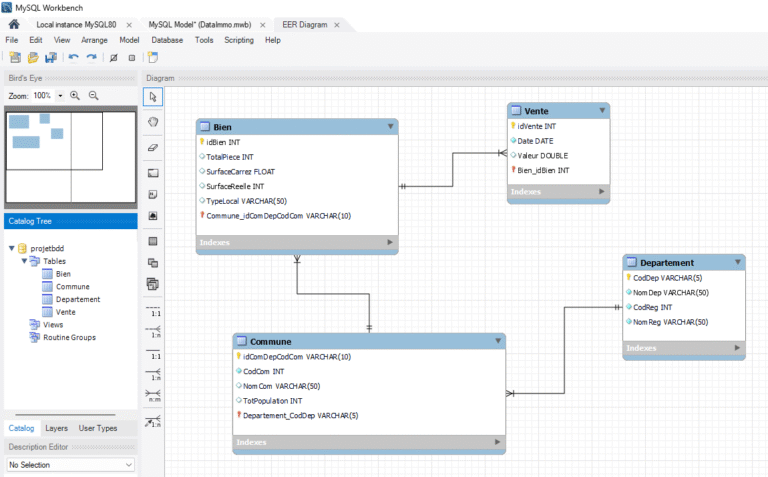Viewport: 768px width, 477px height.
Task: Select the hand pan tool
Action: tap(153, 122)
